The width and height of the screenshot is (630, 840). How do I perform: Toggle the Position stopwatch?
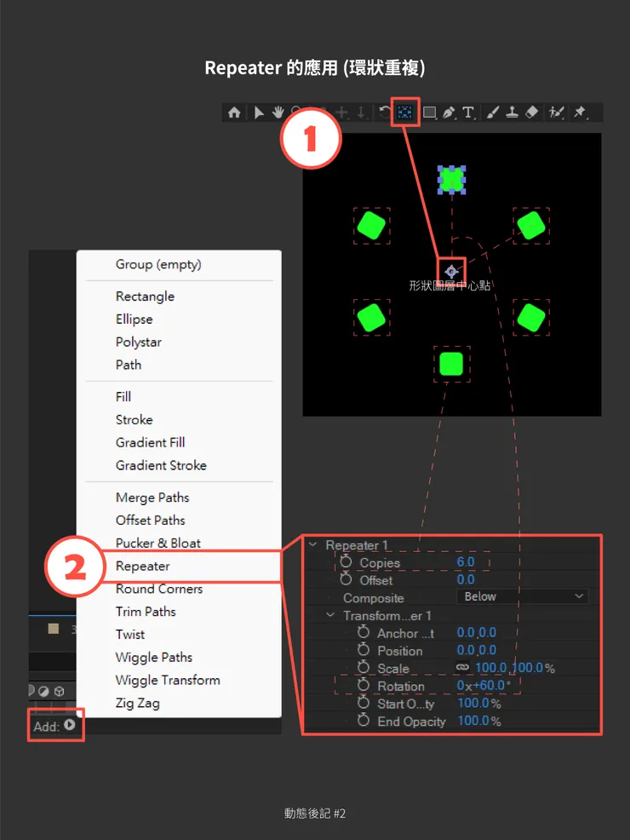click(364, 650)
